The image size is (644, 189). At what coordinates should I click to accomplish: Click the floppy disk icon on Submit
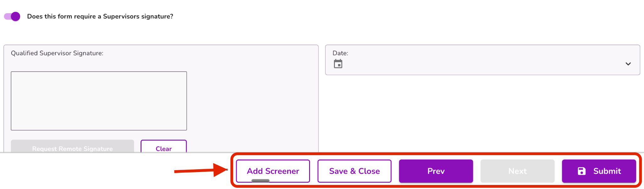(581, 171)
